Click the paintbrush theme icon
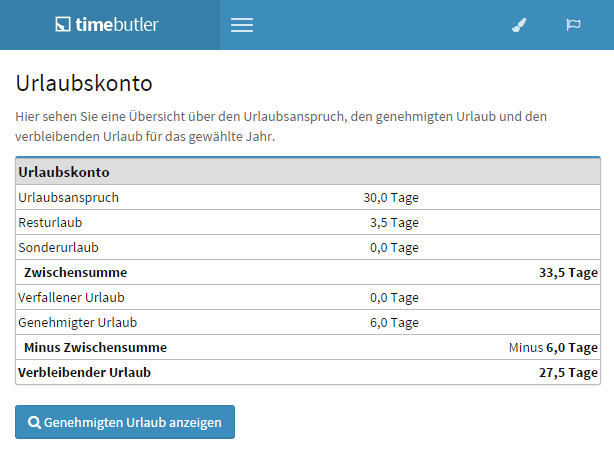 [x=519, y=25]
